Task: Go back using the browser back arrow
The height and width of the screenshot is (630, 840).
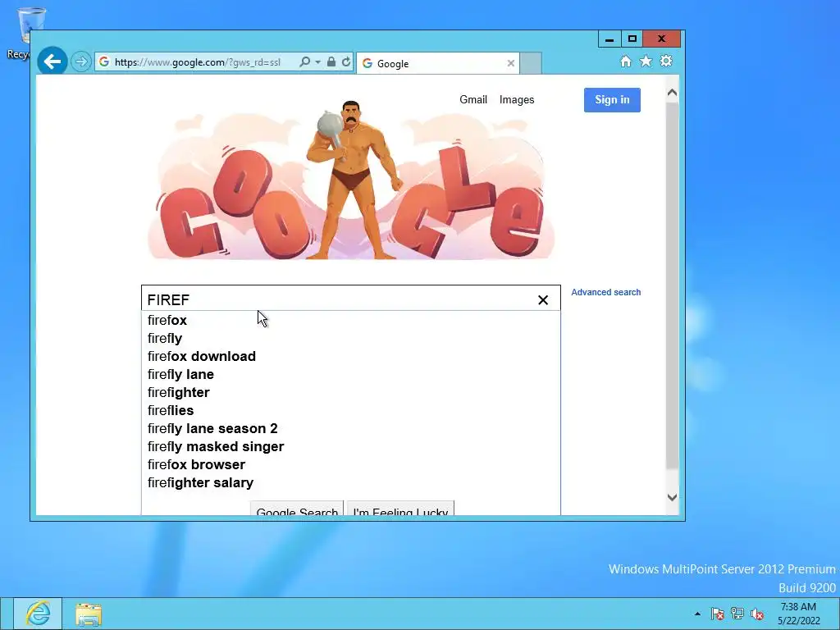Action: (52, 62)
